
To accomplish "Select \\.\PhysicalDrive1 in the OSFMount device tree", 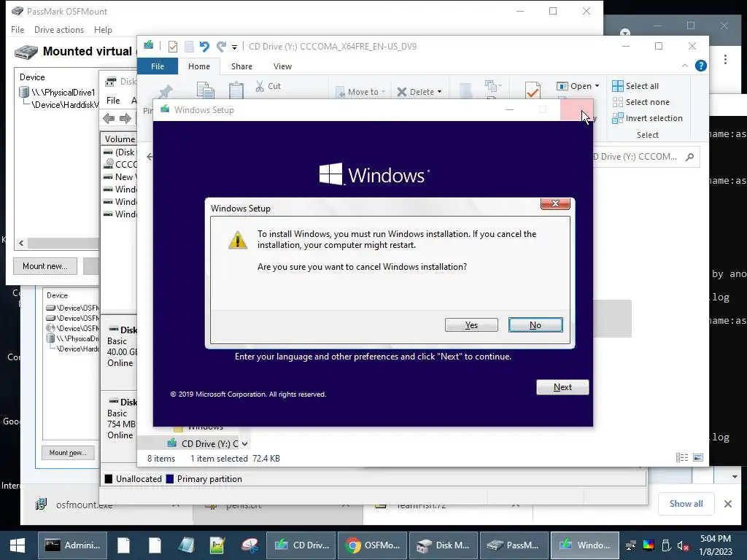I will 63,93.
